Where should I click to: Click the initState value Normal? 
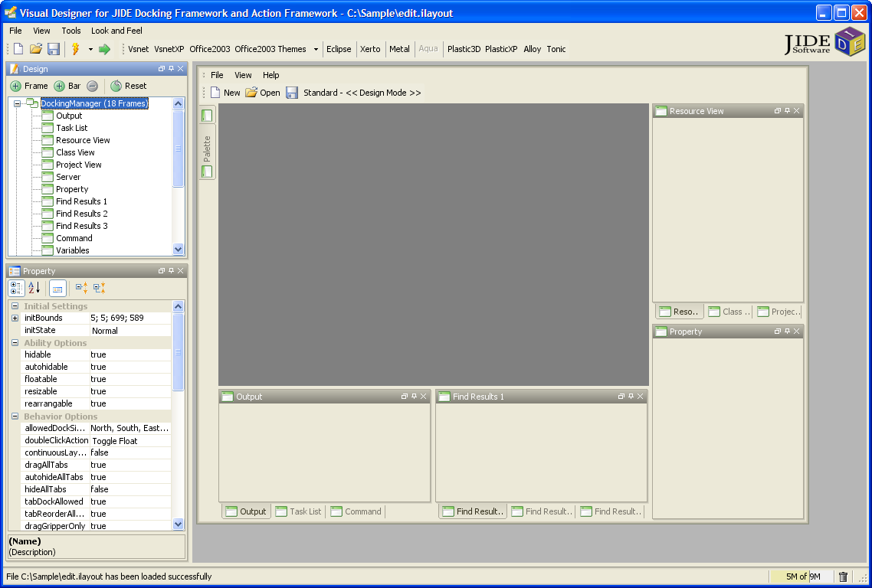tap(130, 331)
